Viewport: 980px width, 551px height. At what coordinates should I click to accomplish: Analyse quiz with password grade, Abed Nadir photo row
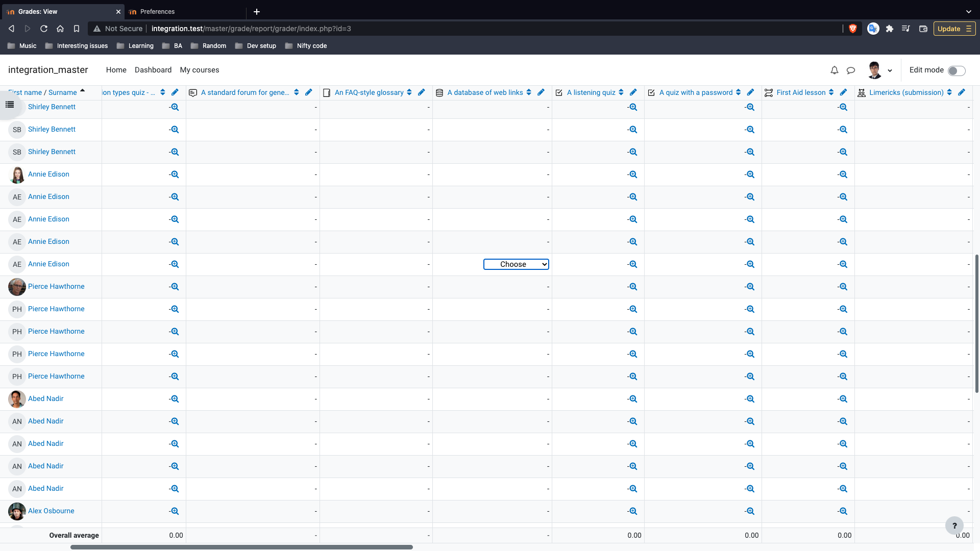[x=750, y=399]
